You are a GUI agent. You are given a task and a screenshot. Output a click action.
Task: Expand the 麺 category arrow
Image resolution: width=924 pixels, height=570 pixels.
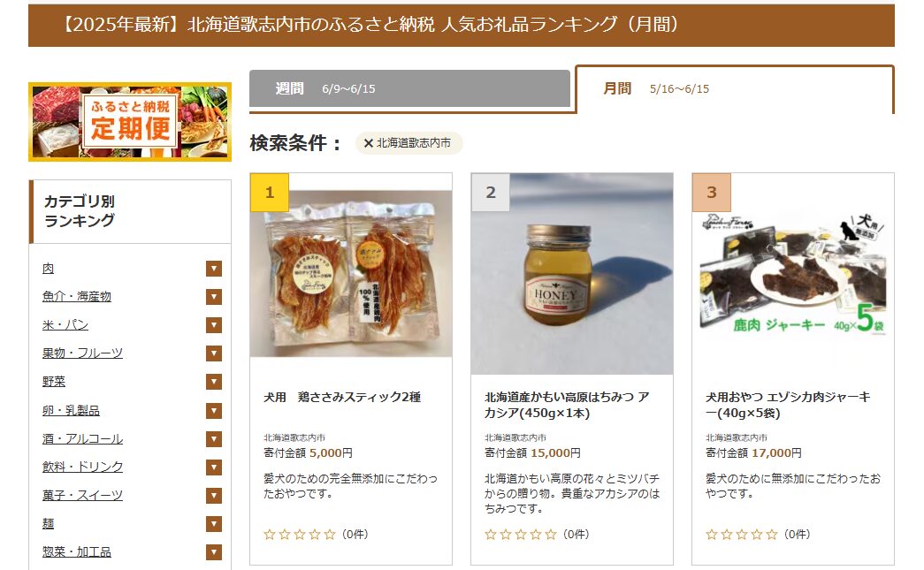click(214, 523)
